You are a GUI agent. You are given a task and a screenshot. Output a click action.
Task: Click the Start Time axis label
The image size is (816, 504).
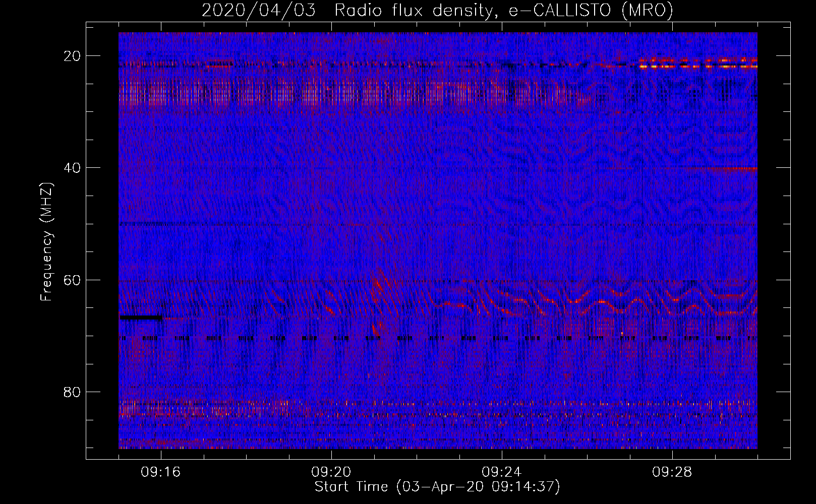pyautogui.click(x=437, y=487)
